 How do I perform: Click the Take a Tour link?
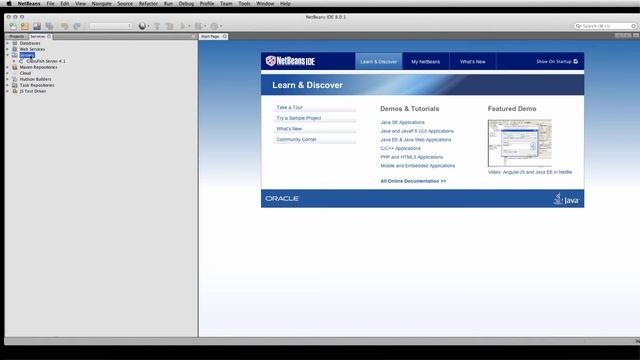289,107
